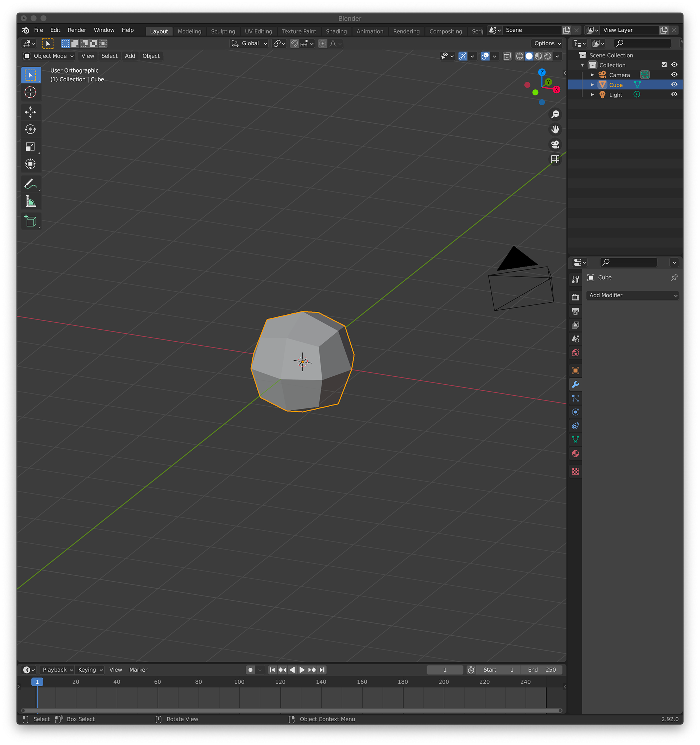700x745 pixels.
Task: Activate the Move tool
Action: [30, 112]
